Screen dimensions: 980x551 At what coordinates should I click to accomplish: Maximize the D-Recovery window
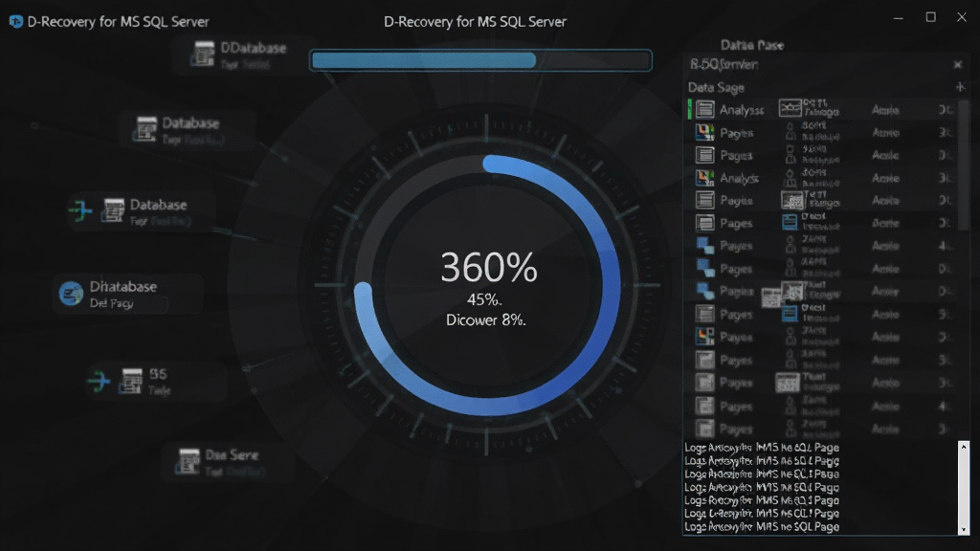click(930, 17)
